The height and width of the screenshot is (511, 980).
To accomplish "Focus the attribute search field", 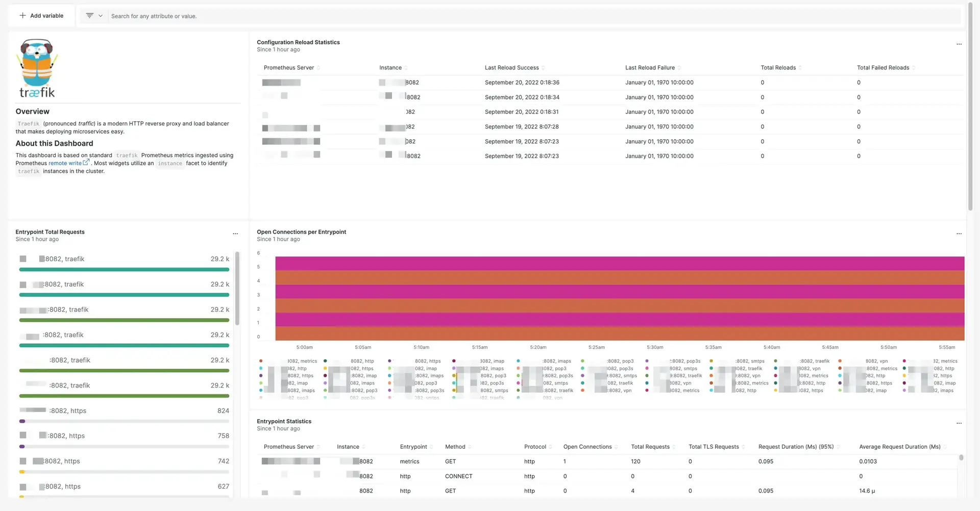I will point(510,16).
